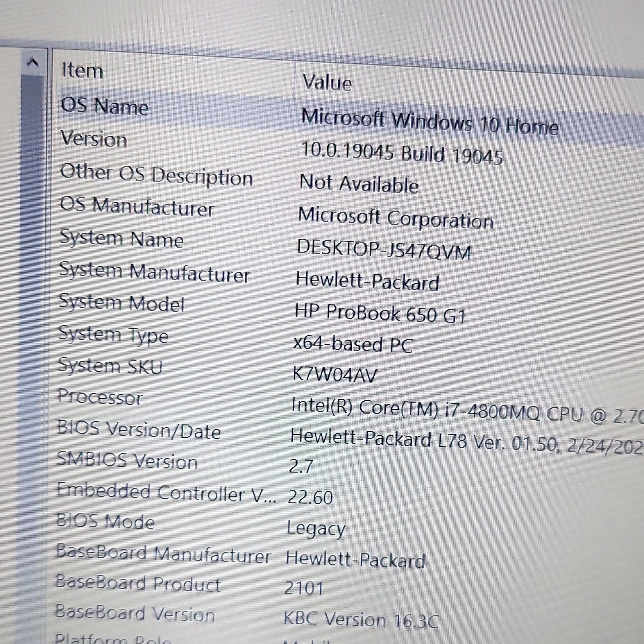Click the scrollbar up arrow
The height and width of the screenshot is (644, 644).
point(33,62)
